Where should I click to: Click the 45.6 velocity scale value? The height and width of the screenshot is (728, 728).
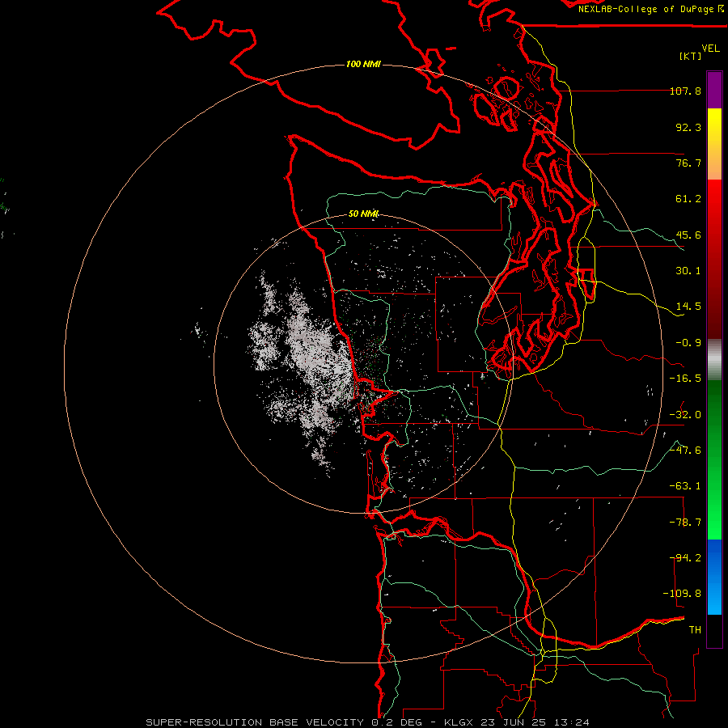pyautogui.click(x=688, y=235)
